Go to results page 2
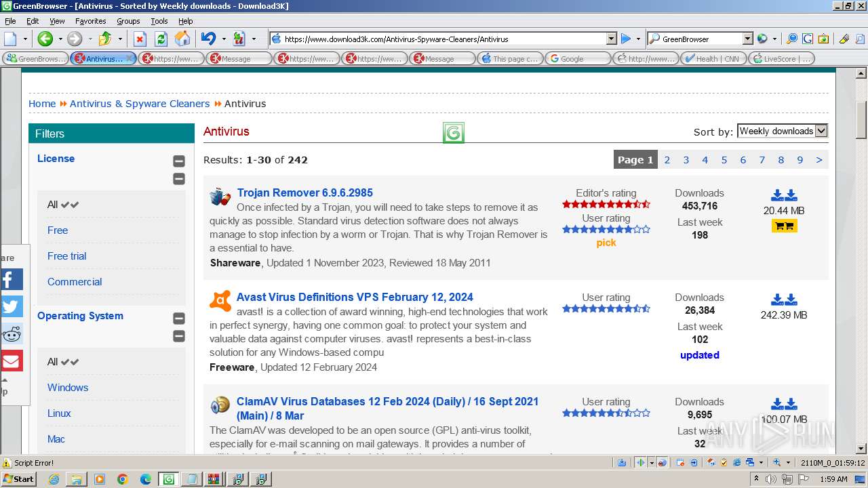868x488 pixels. (667, 160)
